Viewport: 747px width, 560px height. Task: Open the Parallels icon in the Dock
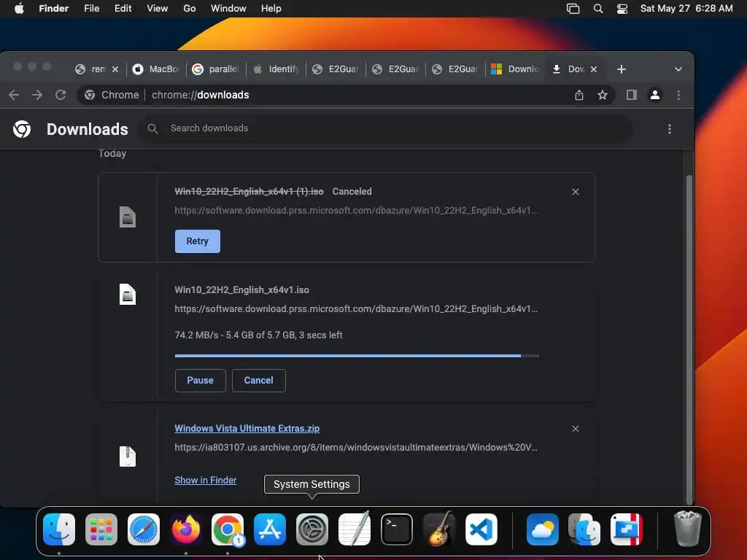(x=627, y=529)
